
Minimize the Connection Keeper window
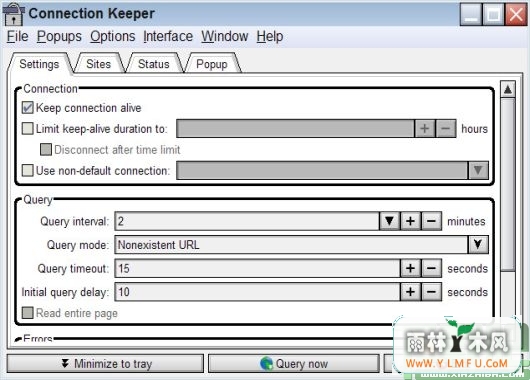[x=471, y=14]
